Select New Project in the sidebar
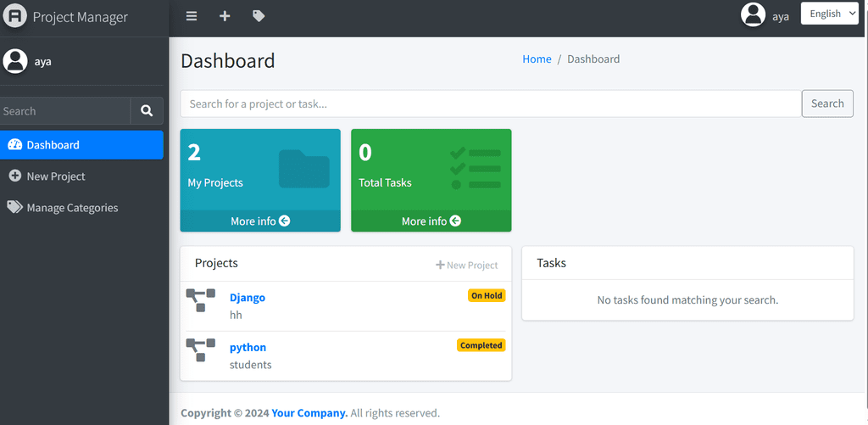The height and width of the screenshot is (425, 868). point(56,176)
